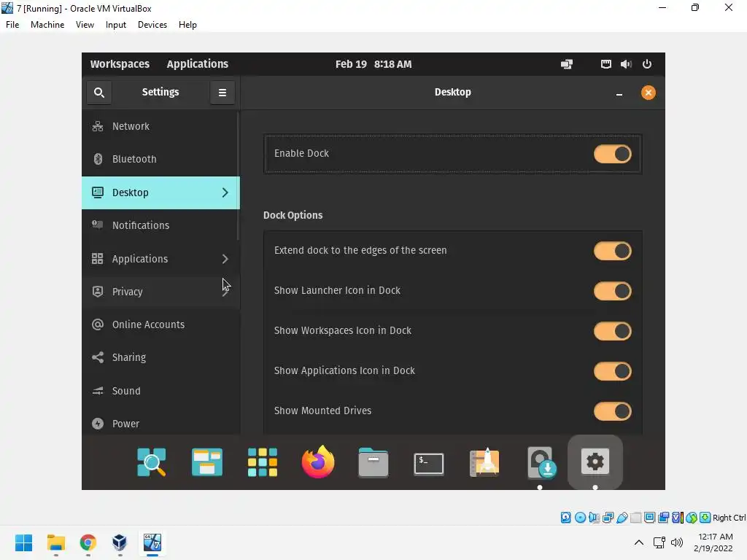747x560 pixels.
Task: Select Network settings in sidebar
Action: (x=160, y=126)
